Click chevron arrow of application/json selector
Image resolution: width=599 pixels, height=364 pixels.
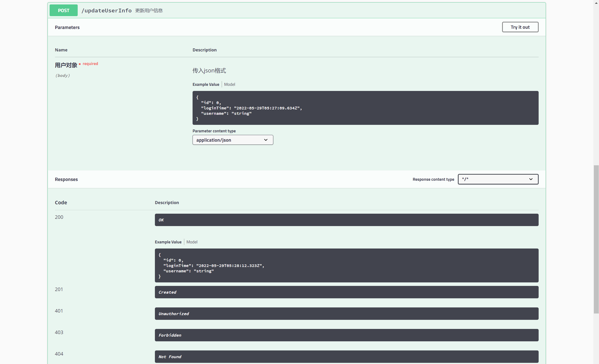266,140
